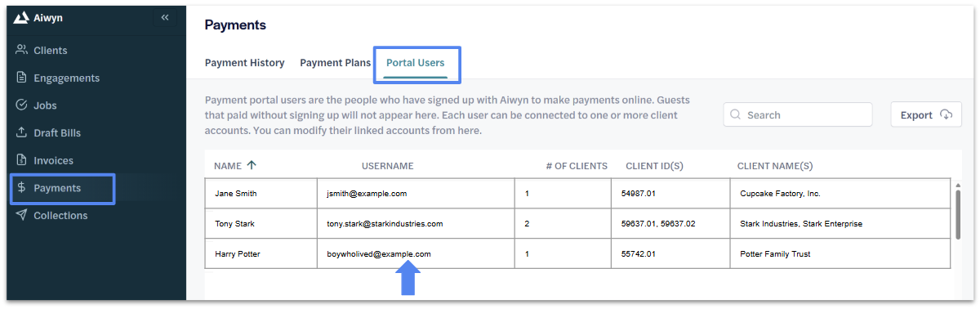Click the Aiwyn brand name
980x309 pixels.
(x=49, y=18)
